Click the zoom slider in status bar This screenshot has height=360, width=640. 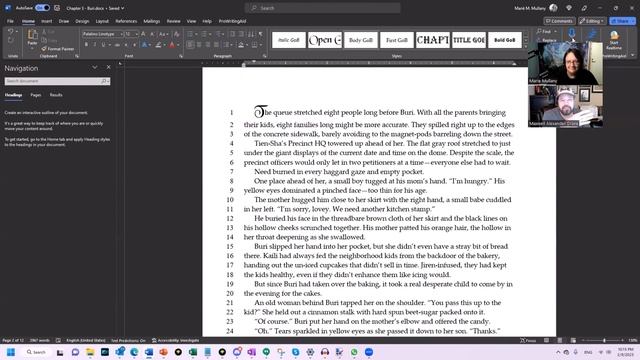603,340
